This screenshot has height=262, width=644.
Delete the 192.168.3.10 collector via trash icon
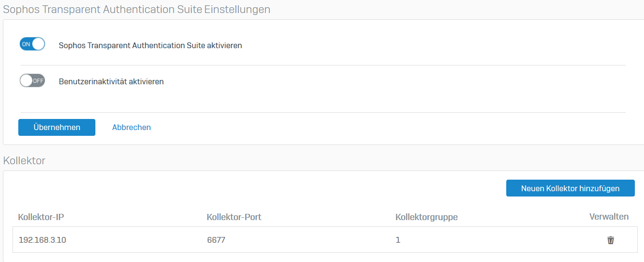click(610, 240)
